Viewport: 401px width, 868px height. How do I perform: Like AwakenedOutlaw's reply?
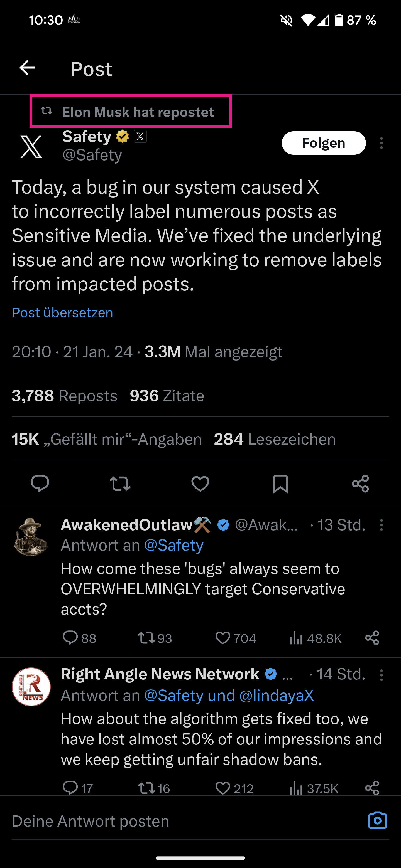tap(223, 638)
